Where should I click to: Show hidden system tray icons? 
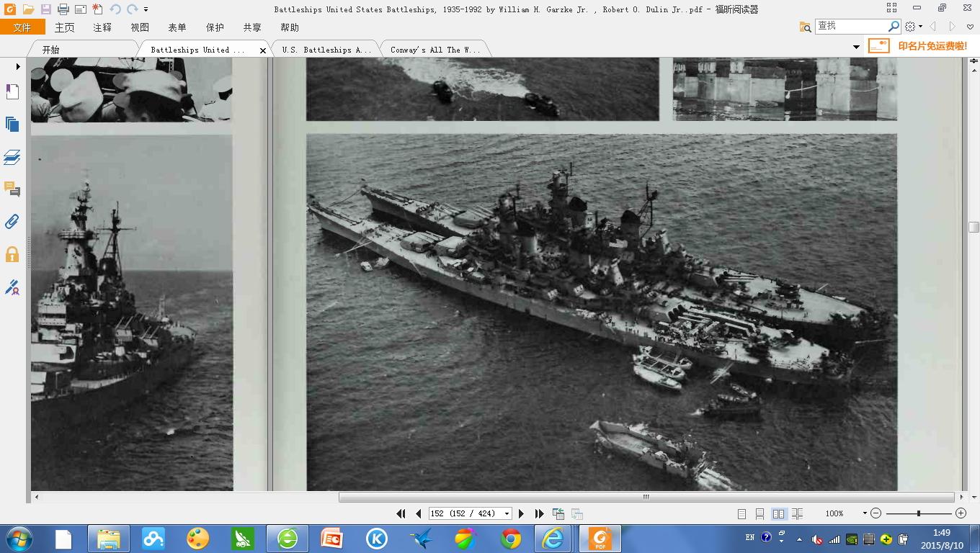coord(799,539)
